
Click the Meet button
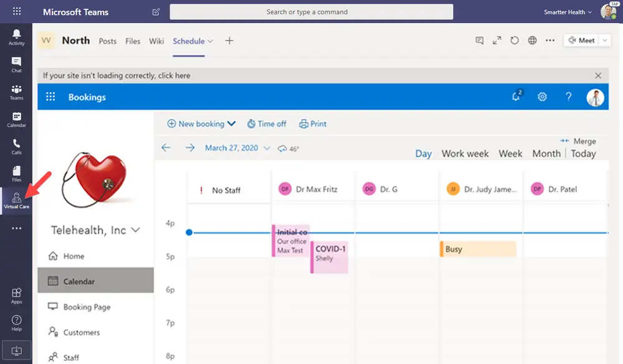(581, 41)
